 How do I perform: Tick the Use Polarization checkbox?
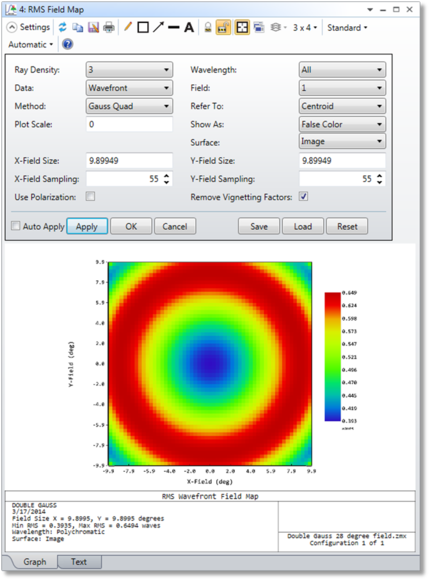pyautogui.click(x=90, y=196)
